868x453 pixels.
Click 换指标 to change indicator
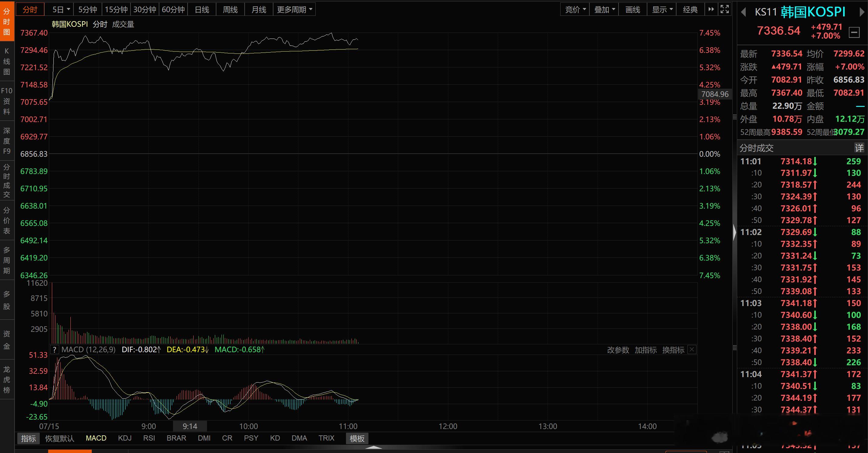tap(673, 349)
